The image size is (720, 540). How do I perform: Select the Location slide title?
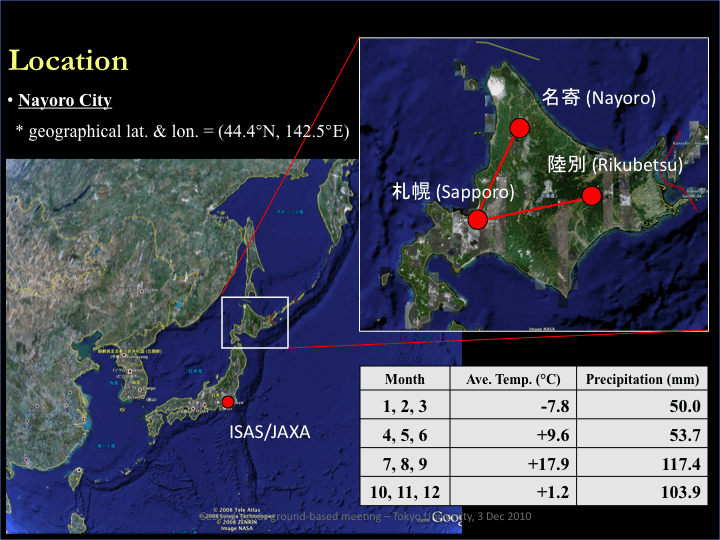pos(68,61)
